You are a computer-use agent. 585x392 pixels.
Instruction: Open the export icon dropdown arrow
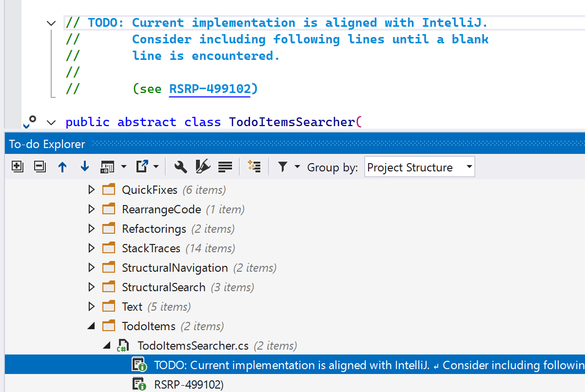156,167
